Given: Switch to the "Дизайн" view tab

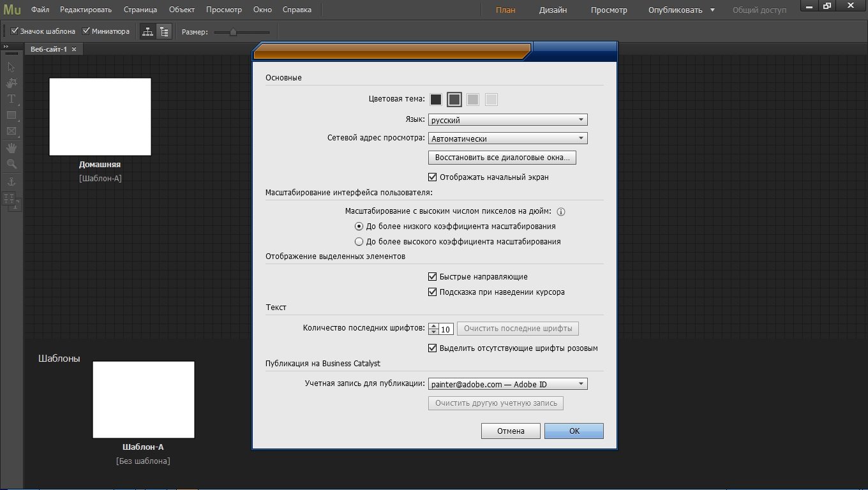Looking at the screenshot, I should pos(553,10).
